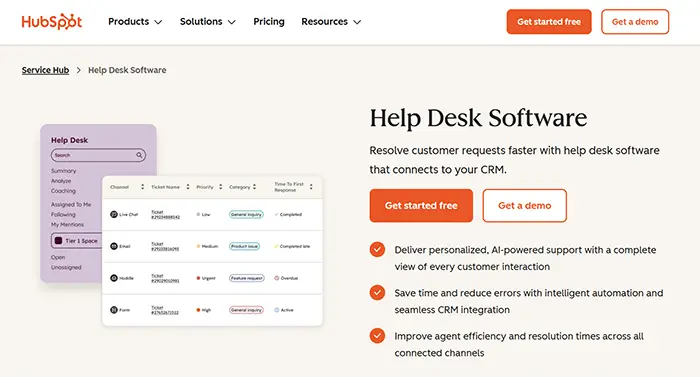Click check icon beside Improve agent efficiency bullet
Viewport: 700px width, 377px height.
pos(377,335)
